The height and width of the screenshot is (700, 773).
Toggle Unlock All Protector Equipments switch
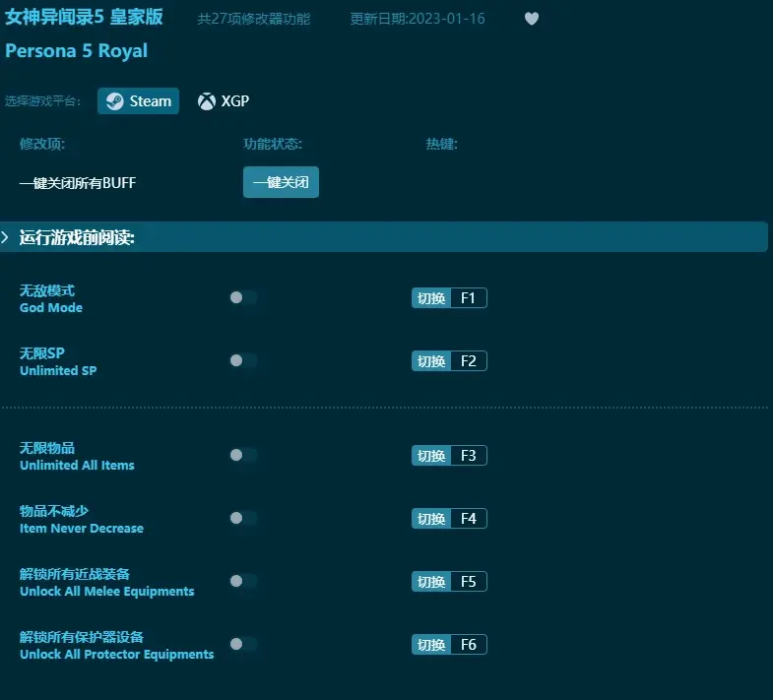pyautogui.click(x=243, y=644)
